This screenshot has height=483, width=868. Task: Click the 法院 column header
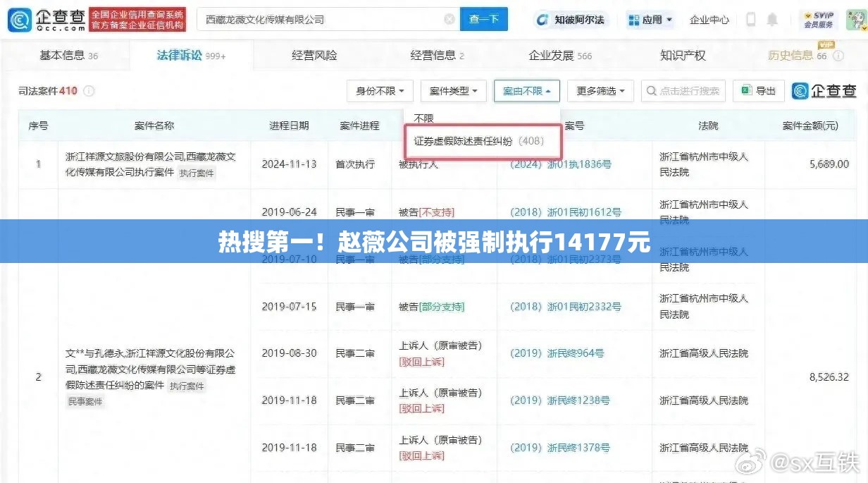point(708,126)
